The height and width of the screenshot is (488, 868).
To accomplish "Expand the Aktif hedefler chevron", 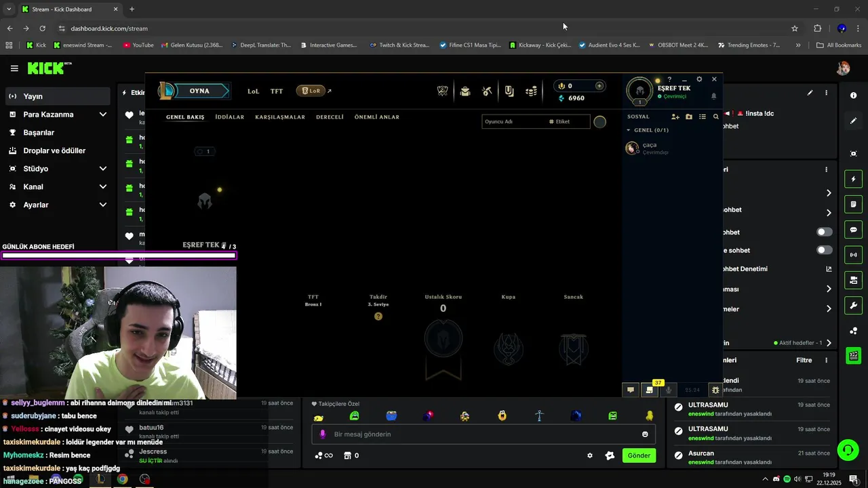I will coord(829,343).
